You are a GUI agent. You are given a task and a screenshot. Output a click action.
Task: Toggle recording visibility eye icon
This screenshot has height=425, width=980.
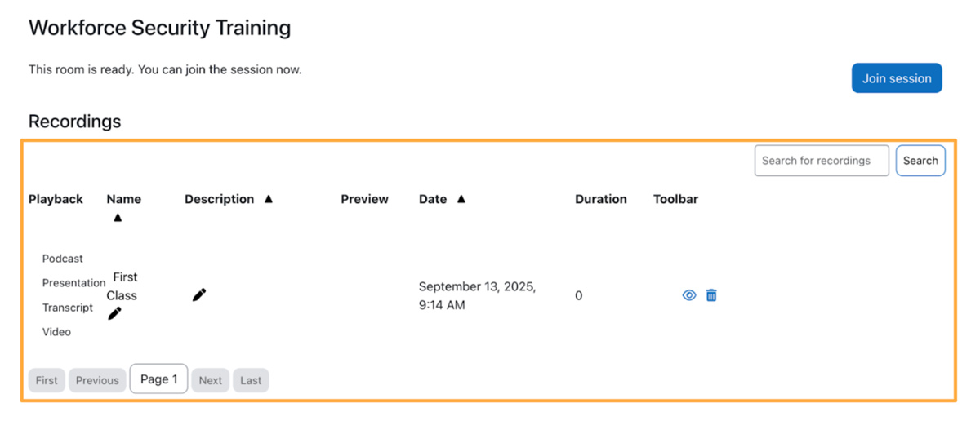tap(689, 295)
